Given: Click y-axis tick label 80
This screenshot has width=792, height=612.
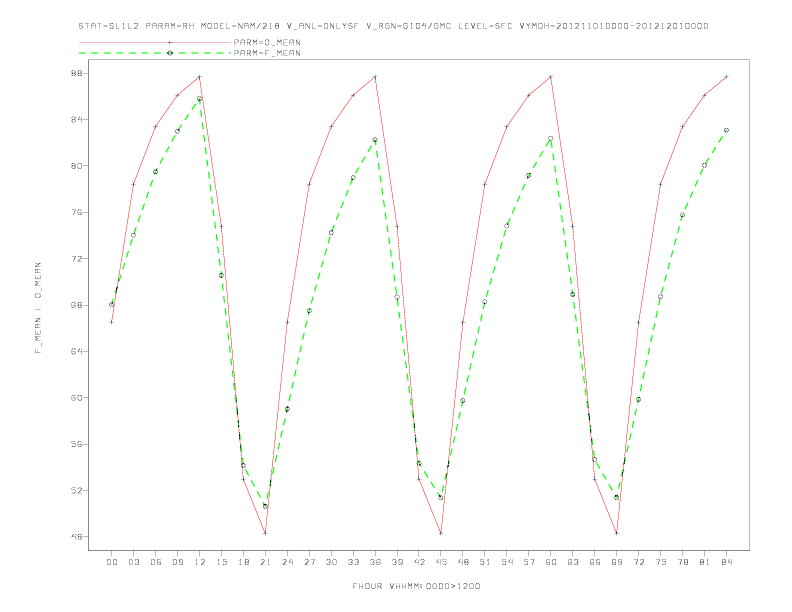Looking at the screenshot, I should (x=76, y=166).
